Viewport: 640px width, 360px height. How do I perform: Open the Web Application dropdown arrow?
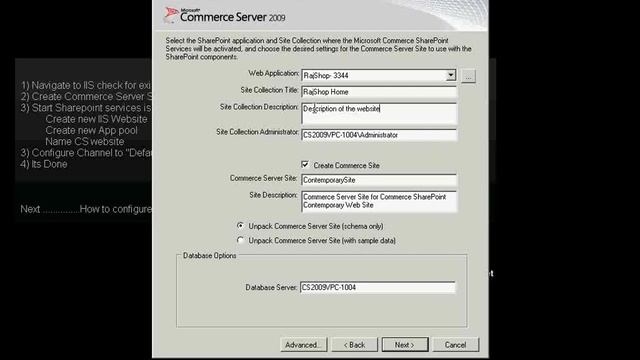pos(451,75)
